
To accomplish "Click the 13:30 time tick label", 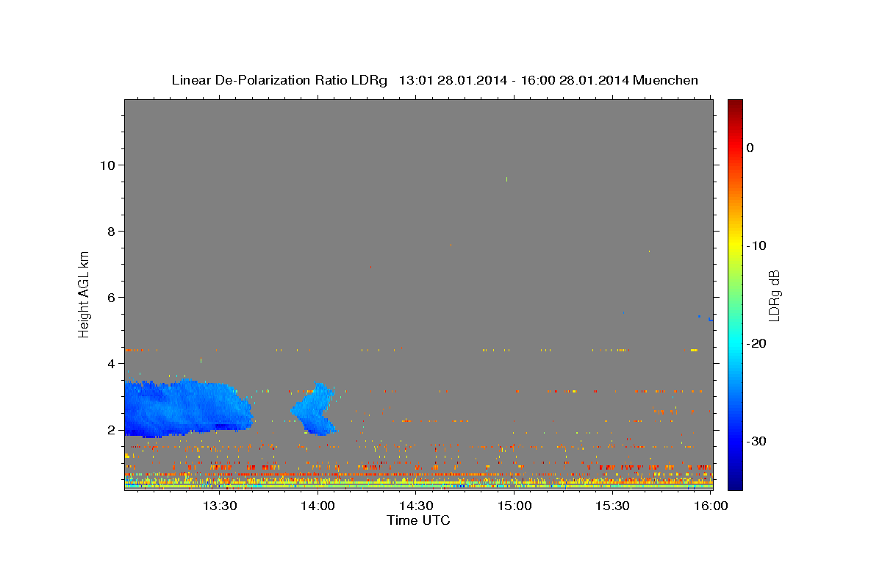I will pos(220,506).
